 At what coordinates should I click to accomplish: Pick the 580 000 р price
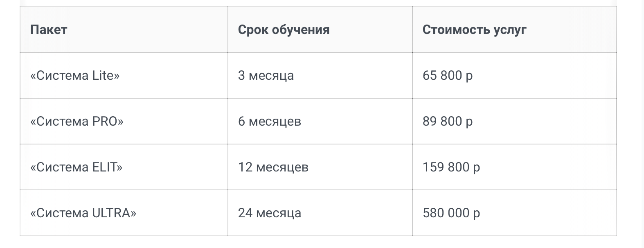click(x=451, y=213)
